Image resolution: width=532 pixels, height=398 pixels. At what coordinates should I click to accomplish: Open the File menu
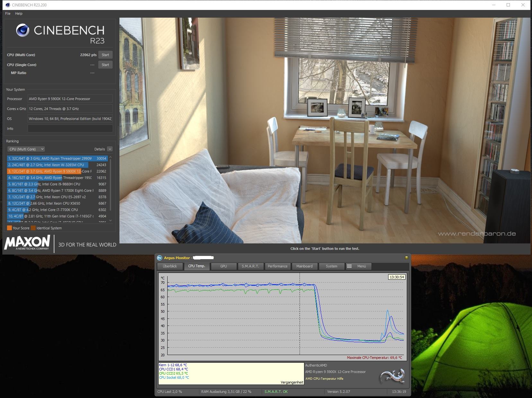point(8,13)
